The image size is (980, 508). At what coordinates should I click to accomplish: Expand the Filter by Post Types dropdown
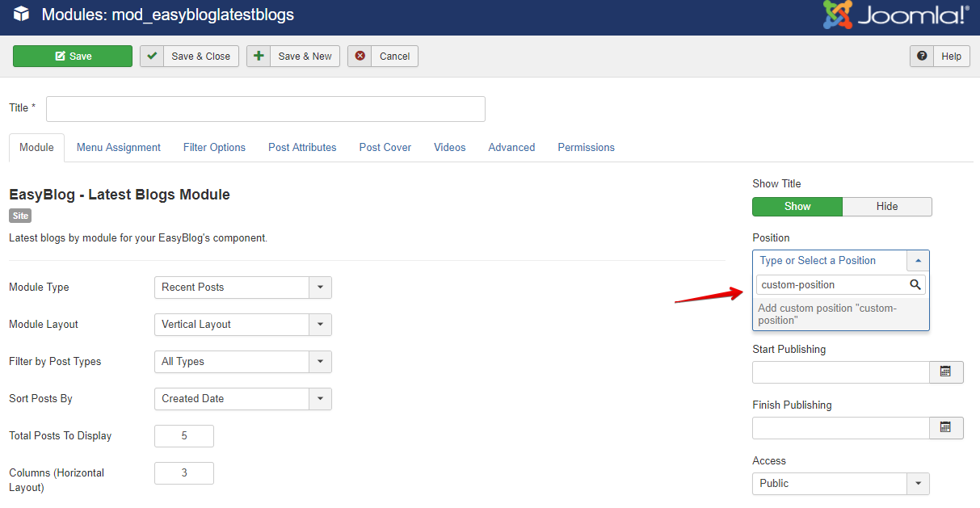point(243,362)
